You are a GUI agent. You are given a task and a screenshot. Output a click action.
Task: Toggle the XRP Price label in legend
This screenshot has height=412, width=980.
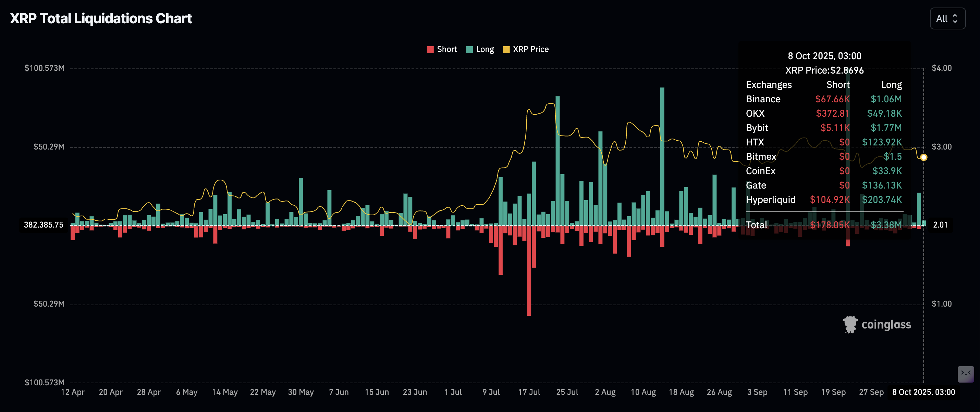pyautogui.click(x=530, y=49)
